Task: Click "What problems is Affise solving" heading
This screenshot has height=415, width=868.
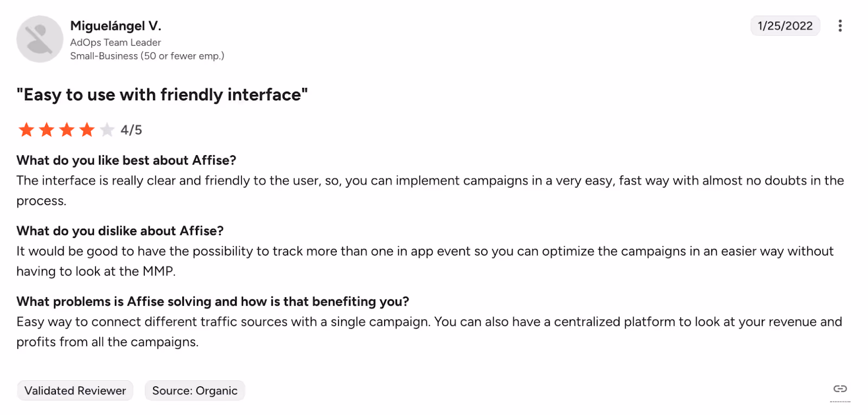Action: pyautogui.click(x=213, y=301)
